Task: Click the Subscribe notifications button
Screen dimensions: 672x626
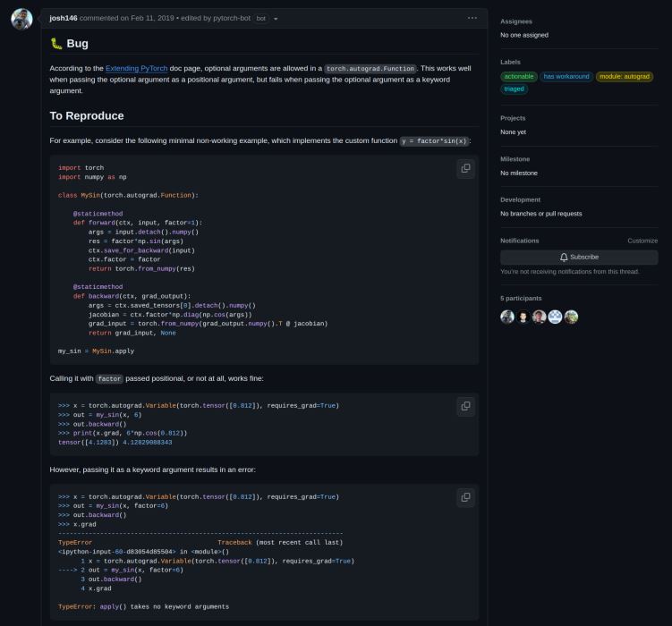Action: pos(579,257)
